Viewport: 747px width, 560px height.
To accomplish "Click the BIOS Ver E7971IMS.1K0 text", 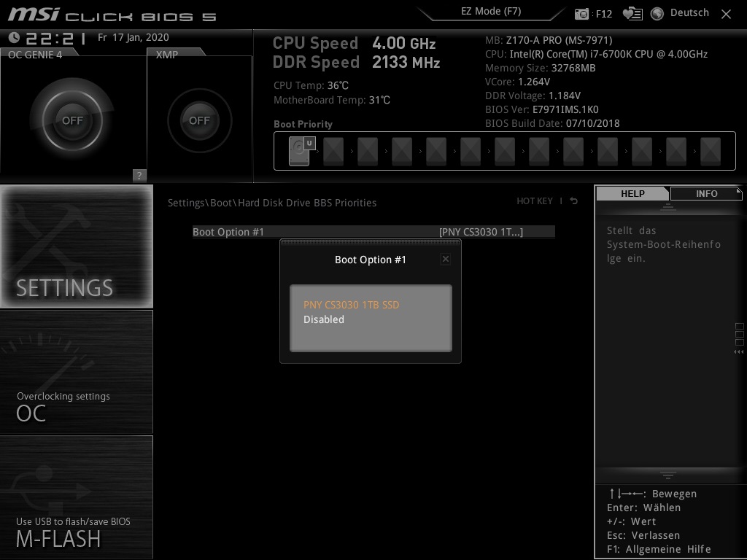I will click(542, 109).
